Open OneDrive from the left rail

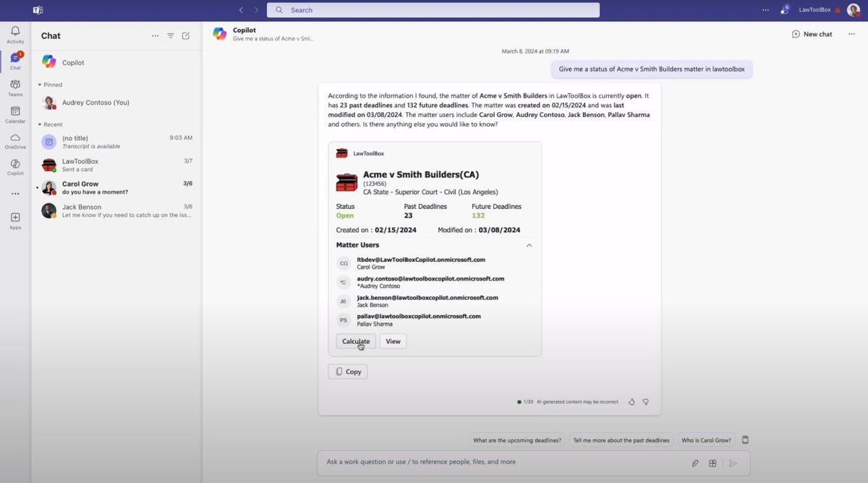15,141
